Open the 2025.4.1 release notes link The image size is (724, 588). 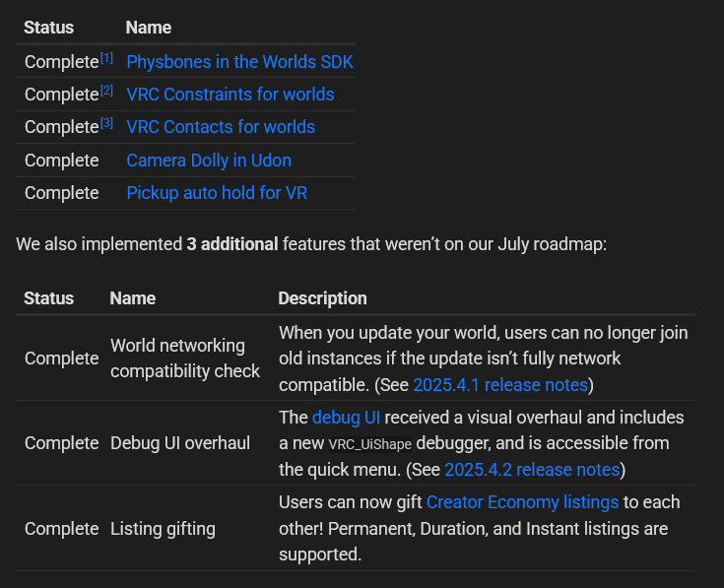[500, 384]
